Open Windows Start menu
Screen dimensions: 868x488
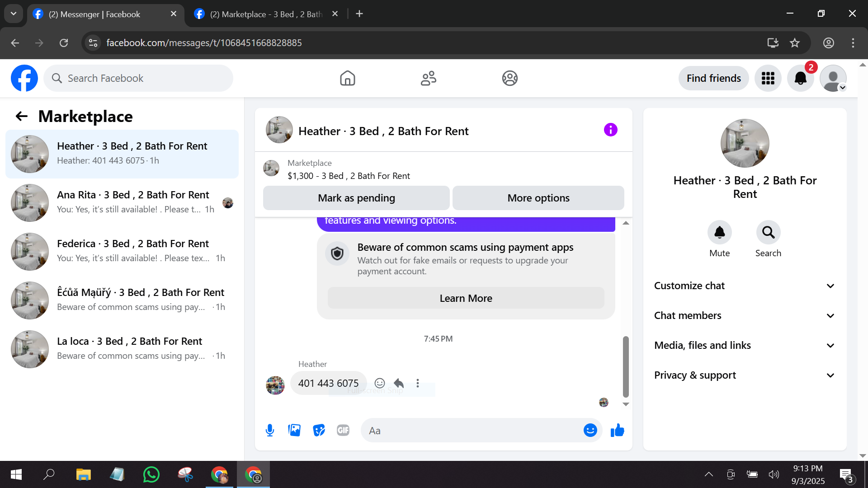coord(16,474)
